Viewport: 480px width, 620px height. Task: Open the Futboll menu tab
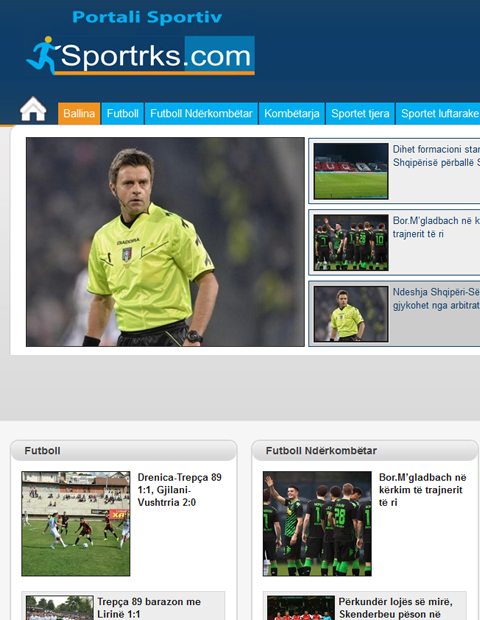(123, 113)
